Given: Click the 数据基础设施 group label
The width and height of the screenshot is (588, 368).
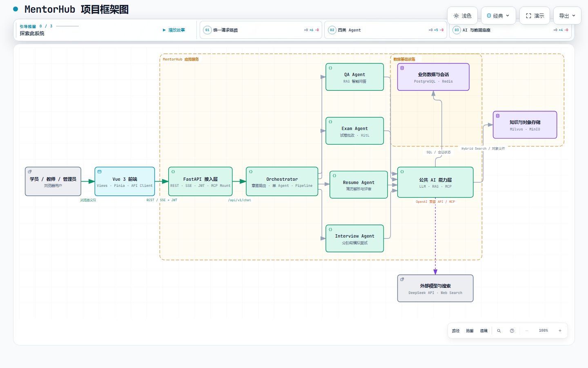Looking at the screenshot, I should [404, 59].
